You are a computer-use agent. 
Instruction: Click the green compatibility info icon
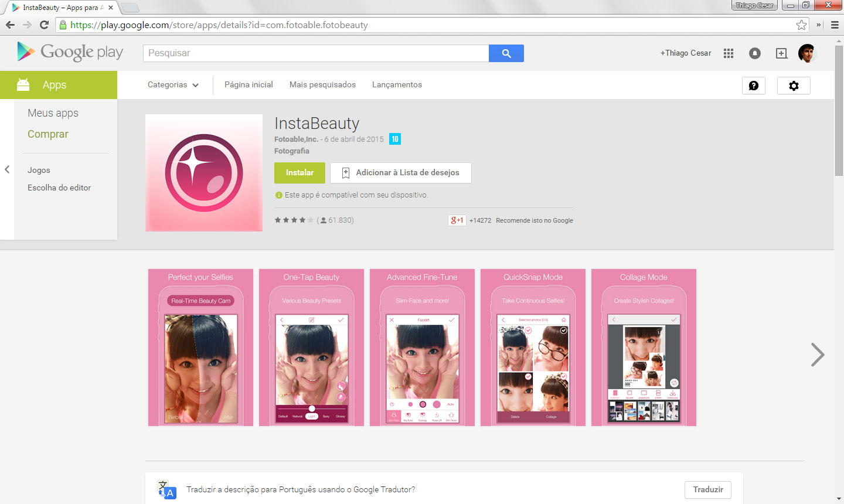pyautogui.click(x=279, y=195)
